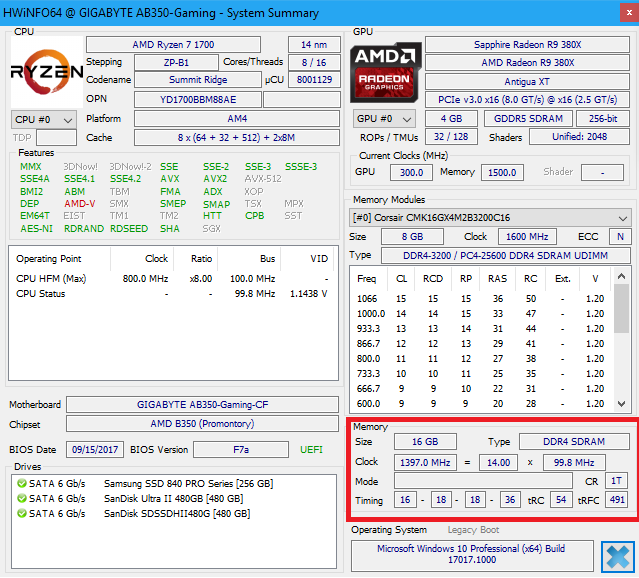Click the GIGABYTE AB350-Gaming-CF motherboard field

coord(202,405)
